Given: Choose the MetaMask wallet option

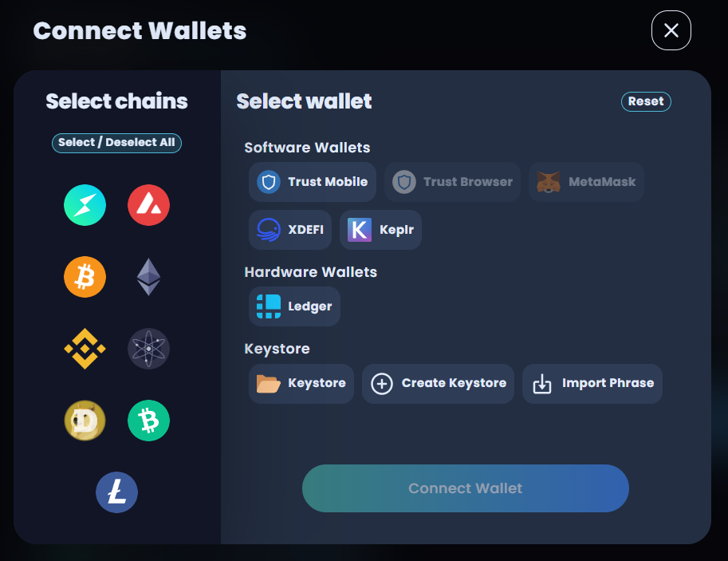Looking at the screenshot, I should pyautogui.click(x=586, y=182).
